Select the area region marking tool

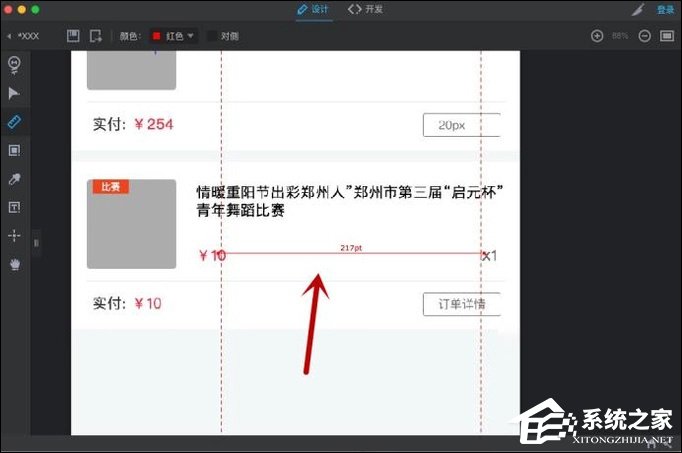click(x=14, y=150)
